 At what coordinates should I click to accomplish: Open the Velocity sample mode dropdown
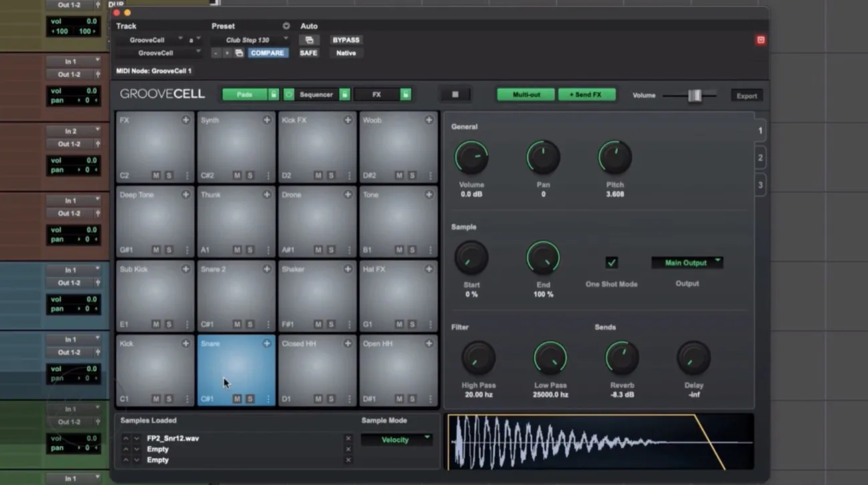click(397, 439)
